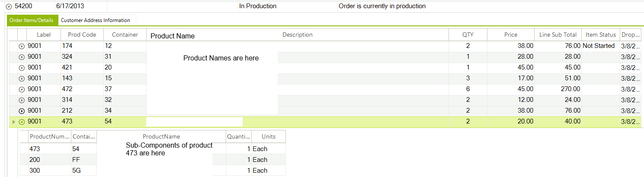Sort sub-grid by Units column header
This screenshot has width=644, height=177.
point(268,136)
